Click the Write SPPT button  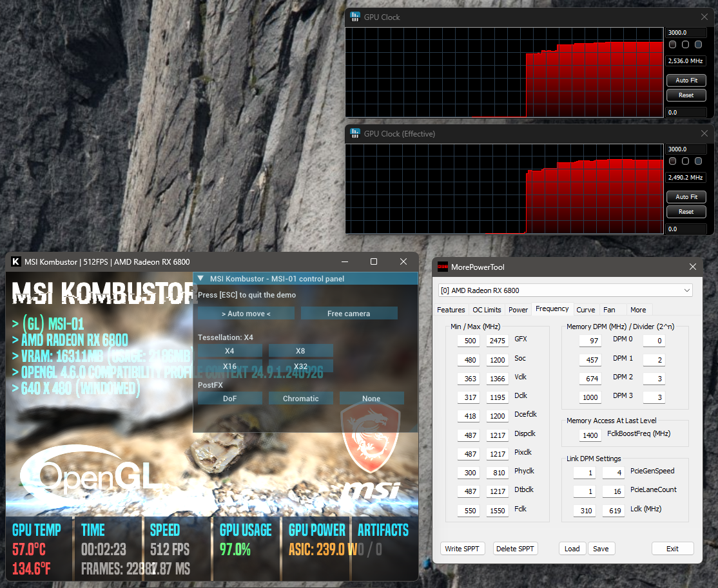[462, 549]
